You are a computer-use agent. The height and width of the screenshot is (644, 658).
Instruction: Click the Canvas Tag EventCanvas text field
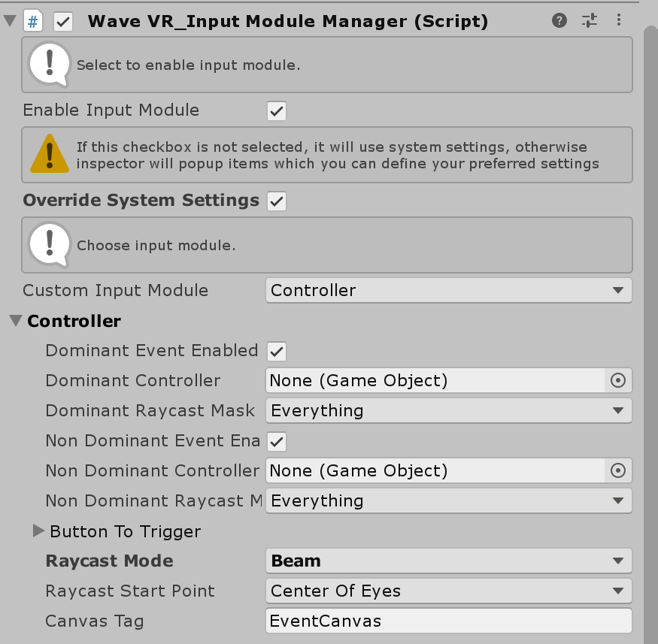pyautogui.click(x=449, y=621)
